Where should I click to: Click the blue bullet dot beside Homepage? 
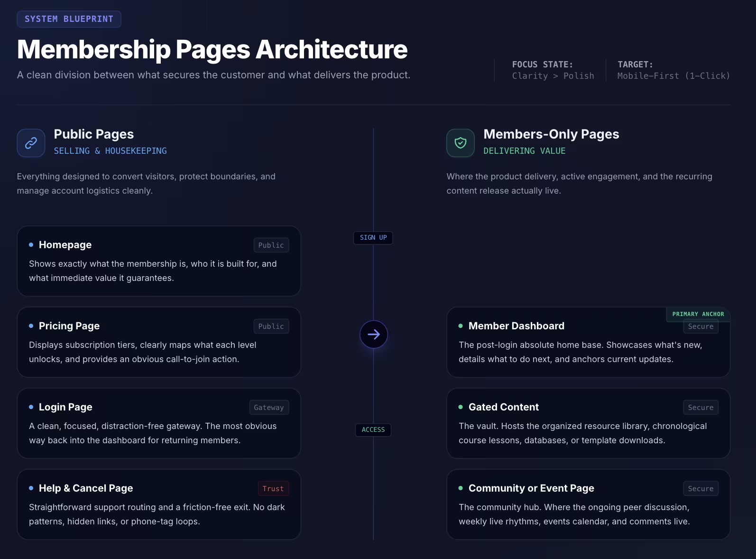(31, 245)
